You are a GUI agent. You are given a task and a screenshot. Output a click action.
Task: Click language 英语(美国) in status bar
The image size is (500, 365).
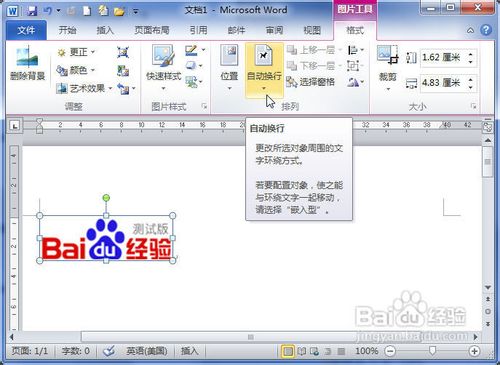pos(147,351)
